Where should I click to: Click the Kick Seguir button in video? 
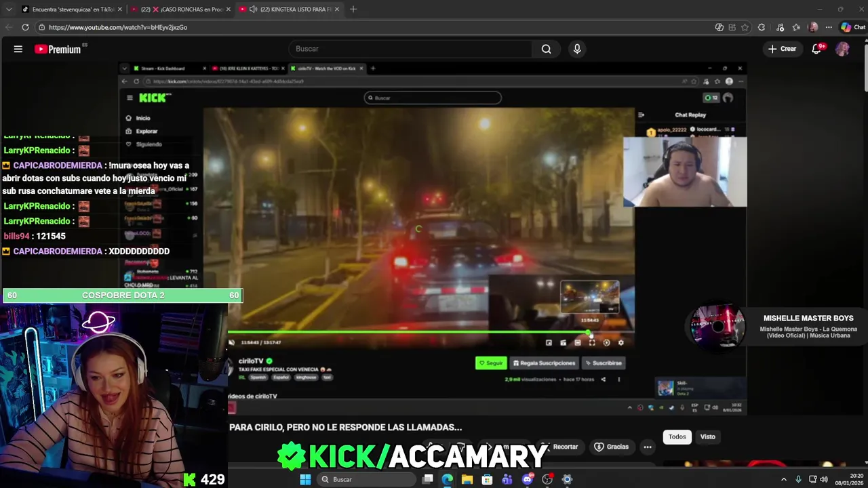point(491,363)
